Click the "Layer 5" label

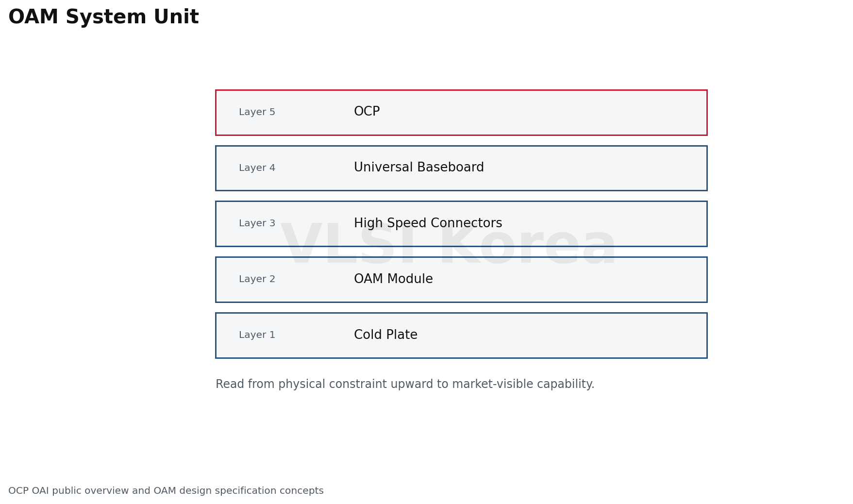(x=257, y=112)
